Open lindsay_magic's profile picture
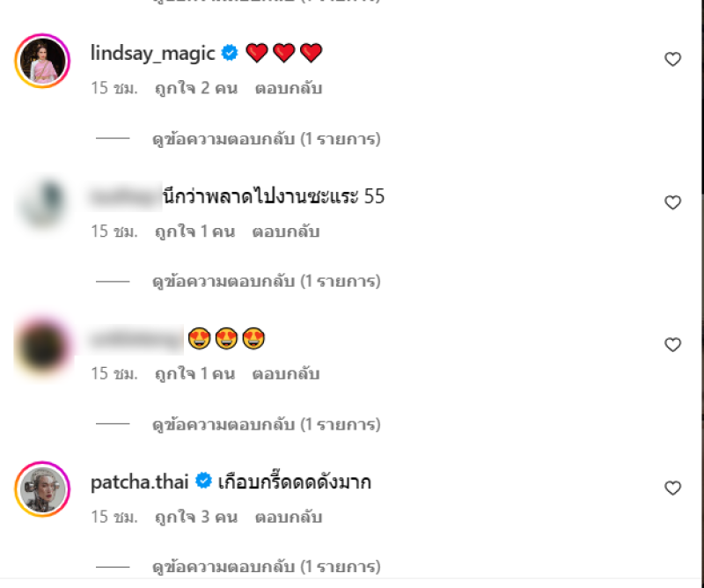This screenshot has width=704, height=588. [x=42, y=60]
